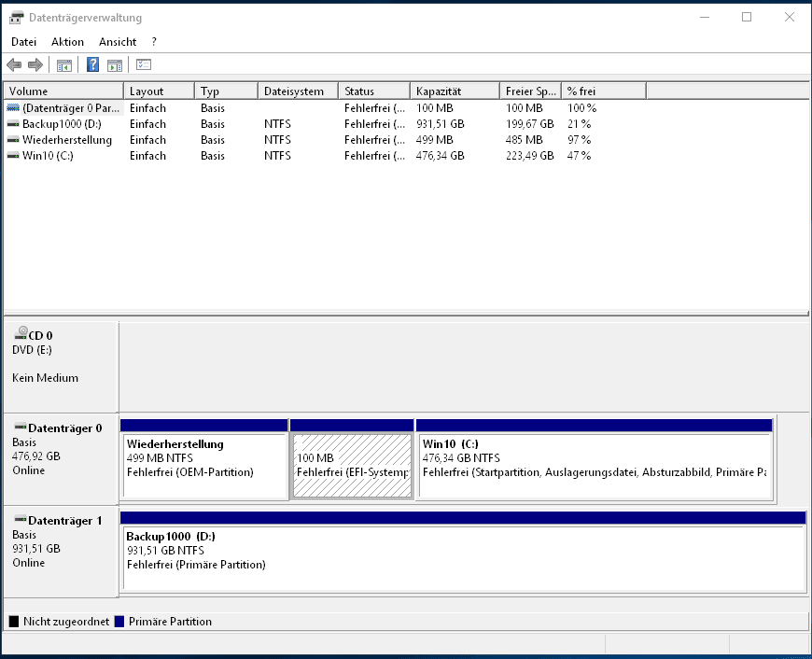Viewport: 812px width, 659px height.
Task: Sort by the Dateisystem column header
Action: [x=299, y=91]
